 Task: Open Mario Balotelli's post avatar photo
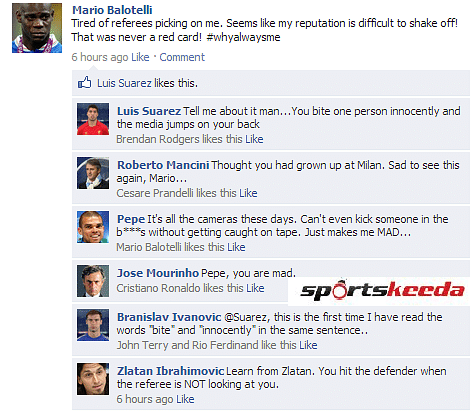click(x=37, y=28)
